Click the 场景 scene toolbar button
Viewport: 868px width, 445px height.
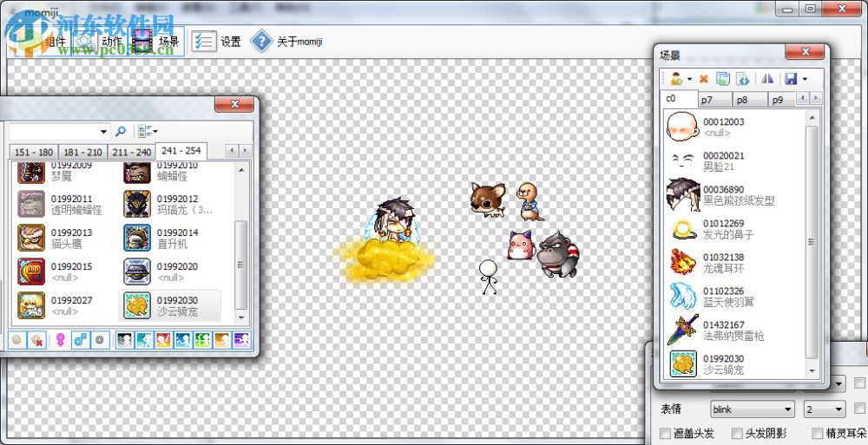coord(156,42)
